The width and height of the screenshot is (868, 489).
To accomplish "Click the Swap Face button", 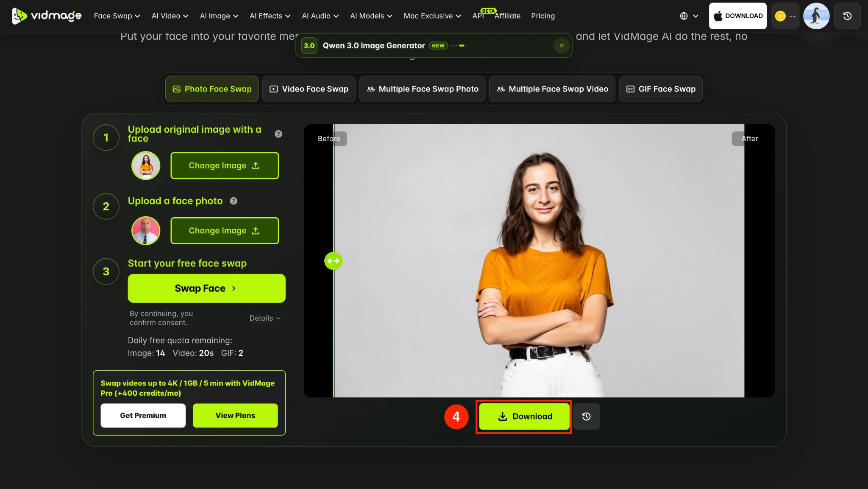I will (x=206, y=288).
